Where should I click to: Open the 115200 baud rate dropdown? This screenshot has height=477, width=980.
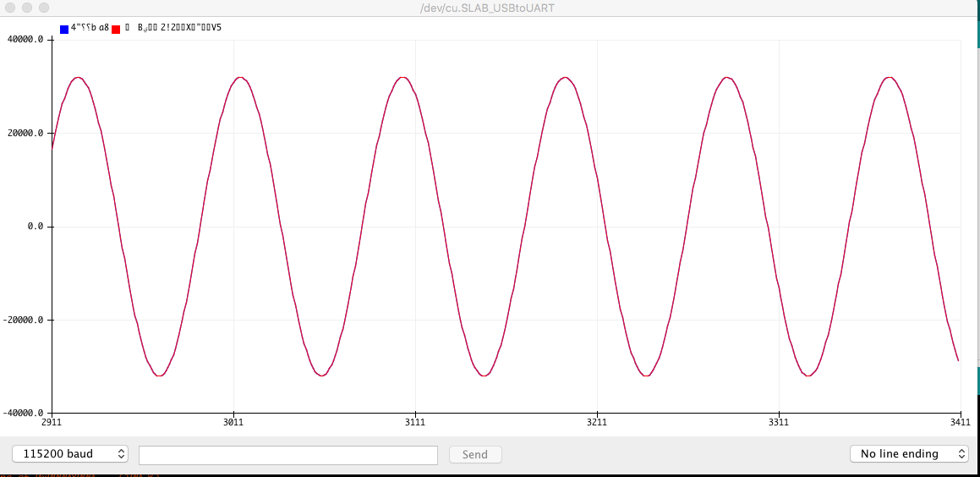[70, 454]
